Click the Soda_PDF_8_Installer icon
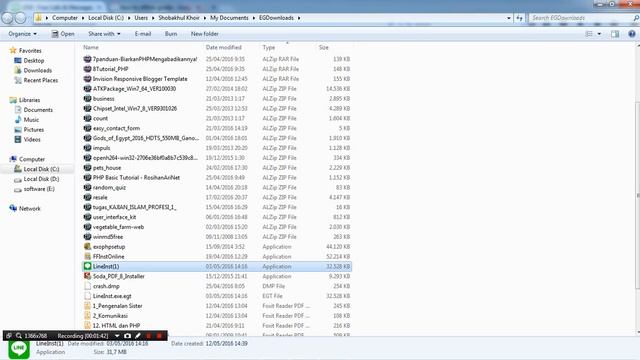This screenshot has height=360, width=640. point(87,276)
